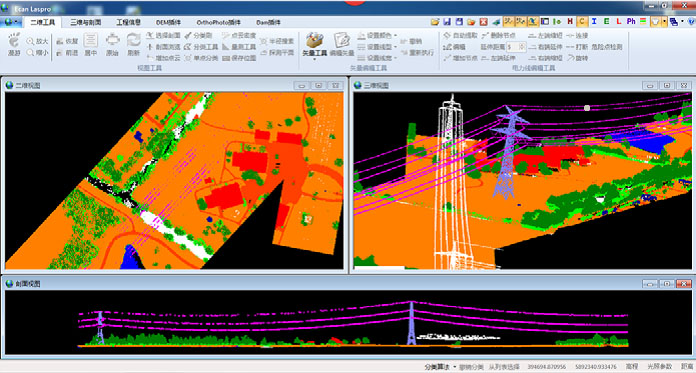Open the OrthoPhoto插件 ribbon tab
Viewport: 696px width, 373px height.
pyautogui.click(x=218, y=22)
